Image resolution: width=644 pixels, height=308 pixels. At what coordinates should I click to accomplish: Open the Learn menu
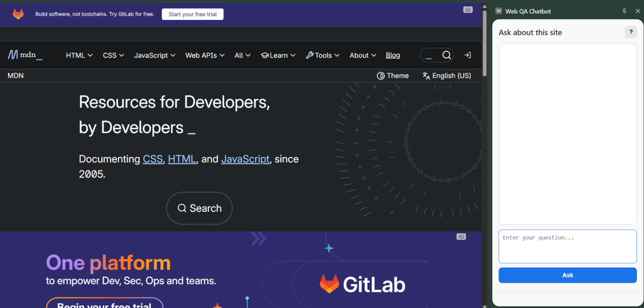coord(278,55)
